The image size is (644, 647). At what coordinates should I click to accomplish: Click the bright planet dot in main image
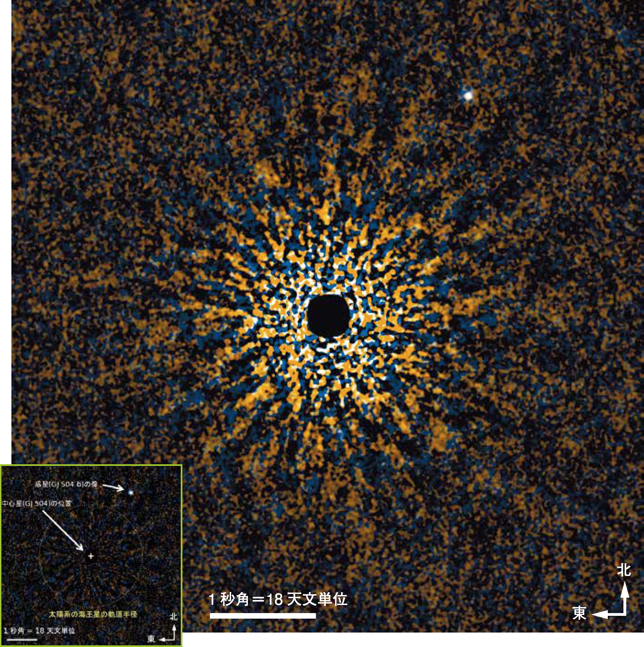coord(468,96)
